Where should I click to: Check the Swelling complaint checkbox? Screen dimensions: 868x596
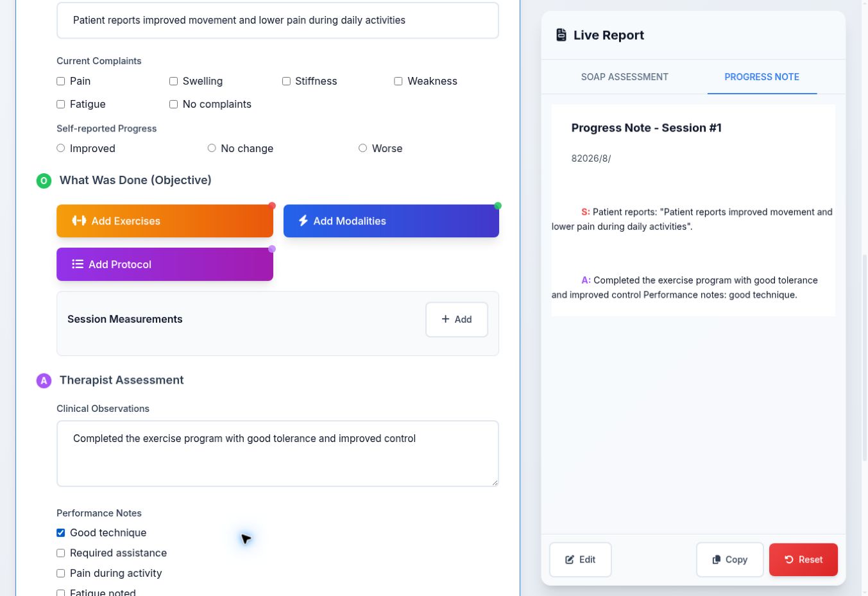click(173, 81)
